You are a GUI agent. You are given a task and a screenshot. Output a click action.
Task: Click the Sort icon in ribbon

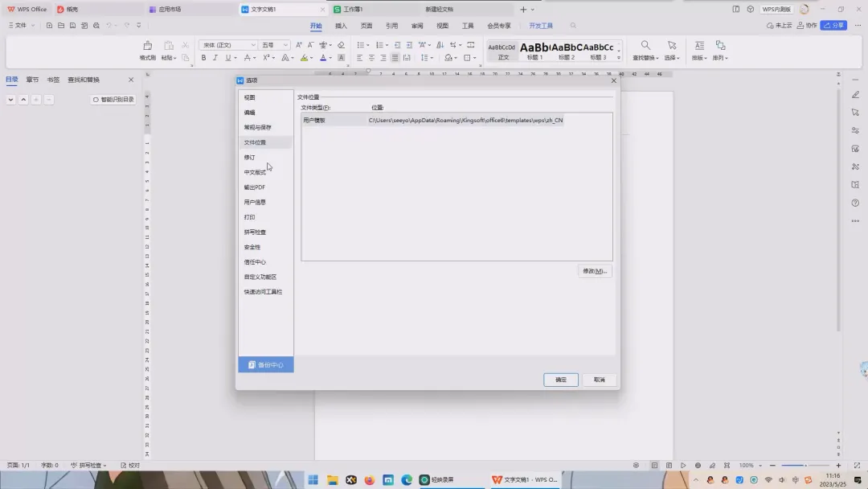point(440,45)
